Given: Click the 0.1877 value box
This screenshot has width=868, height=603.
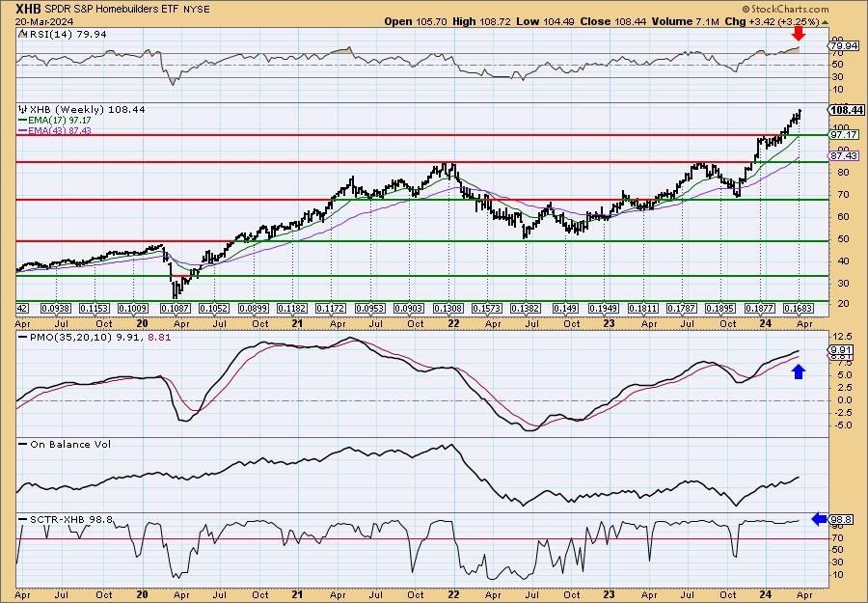Looking at the screenshot, I should coord(760,308).
